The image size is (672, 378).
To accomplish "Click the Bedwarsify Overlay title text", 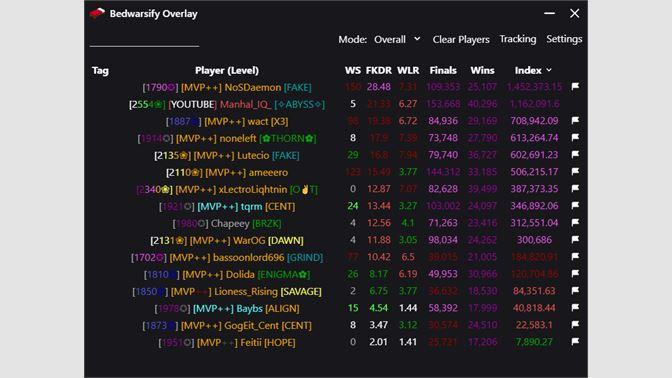I will pos(153,14).
